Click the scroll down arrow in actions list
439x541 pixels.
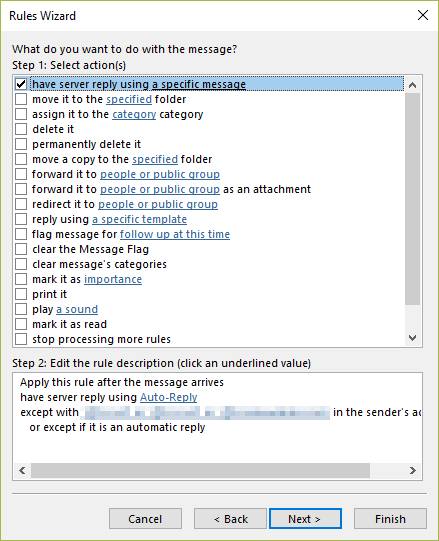(412, 337)
